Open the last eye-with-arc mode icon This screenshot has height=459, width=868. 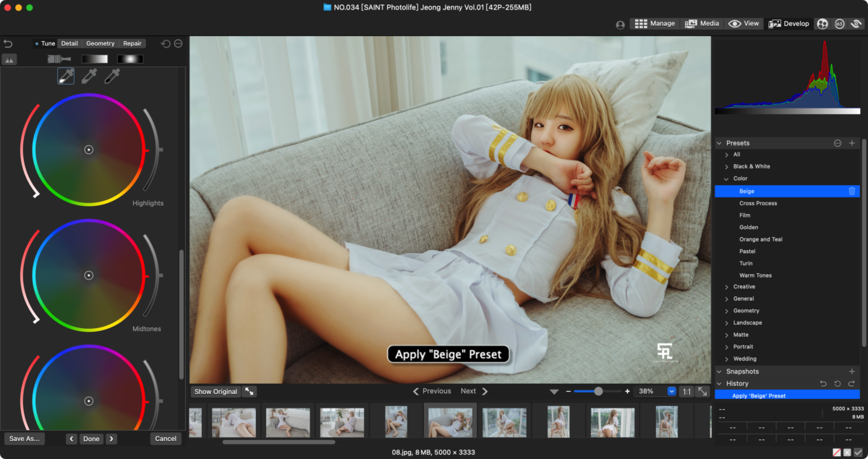tap(856, 24)
